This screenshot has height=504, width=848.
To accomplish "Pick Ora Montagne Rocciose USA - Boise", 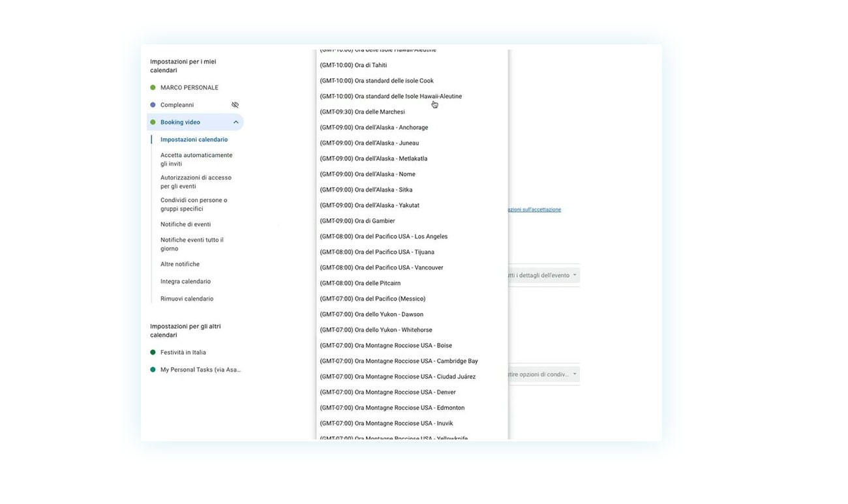I will click(412, 346).
